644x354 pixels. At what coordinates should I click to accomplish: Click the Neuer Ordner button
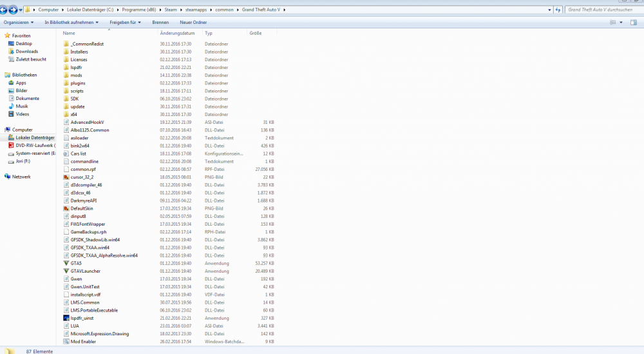193,22
